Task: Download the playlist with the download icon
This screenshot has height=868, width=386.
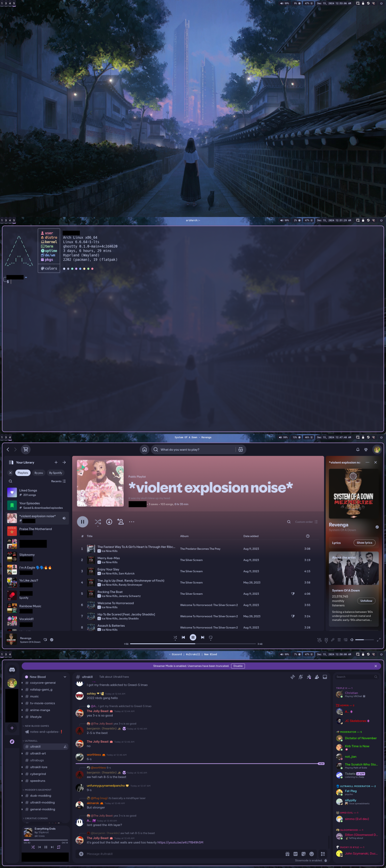Action: point(109,521)
